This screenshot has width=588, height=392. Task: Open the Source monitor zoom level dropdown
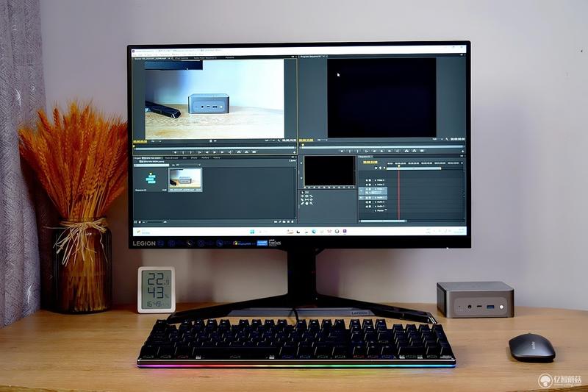[x=156, y=141]
